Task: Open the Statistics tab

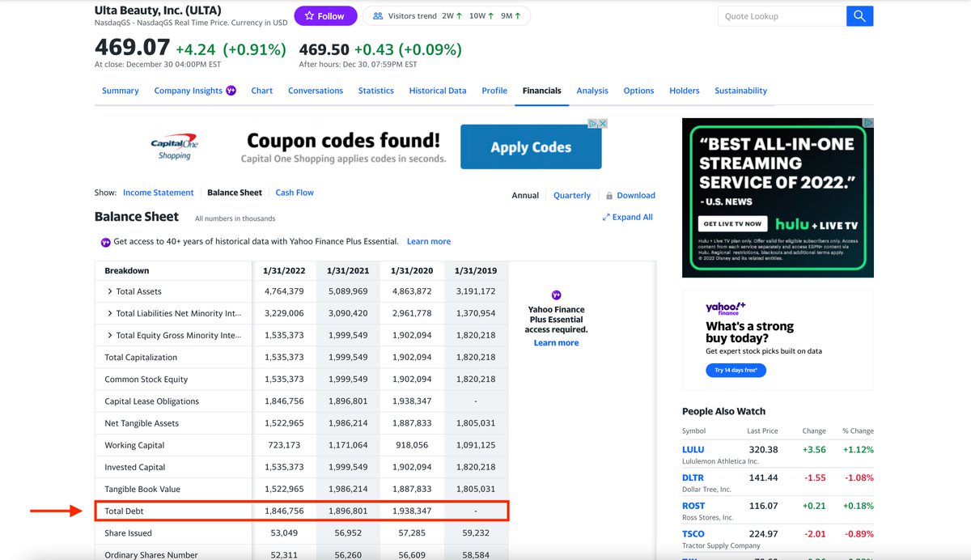Action: [x=376, y=91]
